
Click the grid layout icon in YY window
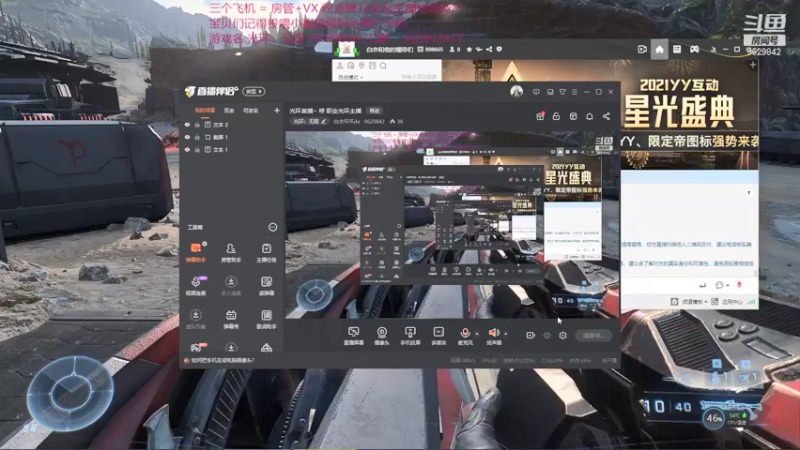pos(677,49)
